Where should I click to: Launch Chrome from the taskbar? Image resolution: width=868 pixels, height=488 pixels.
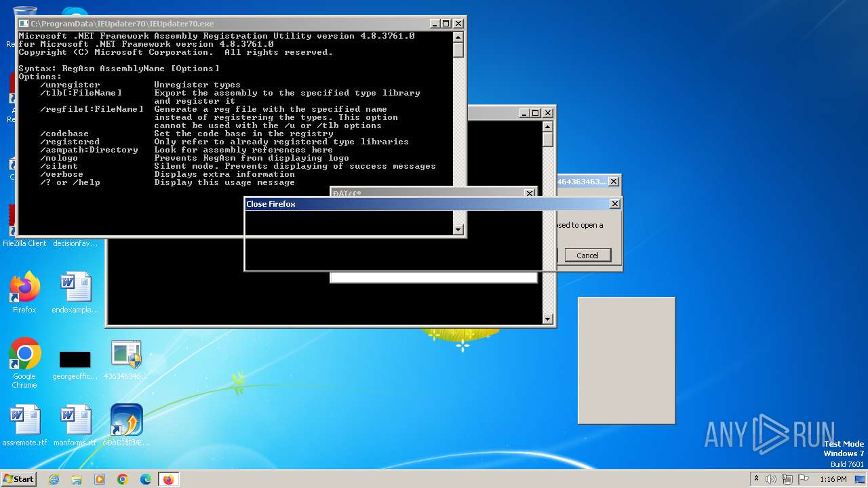click(123, 479)
